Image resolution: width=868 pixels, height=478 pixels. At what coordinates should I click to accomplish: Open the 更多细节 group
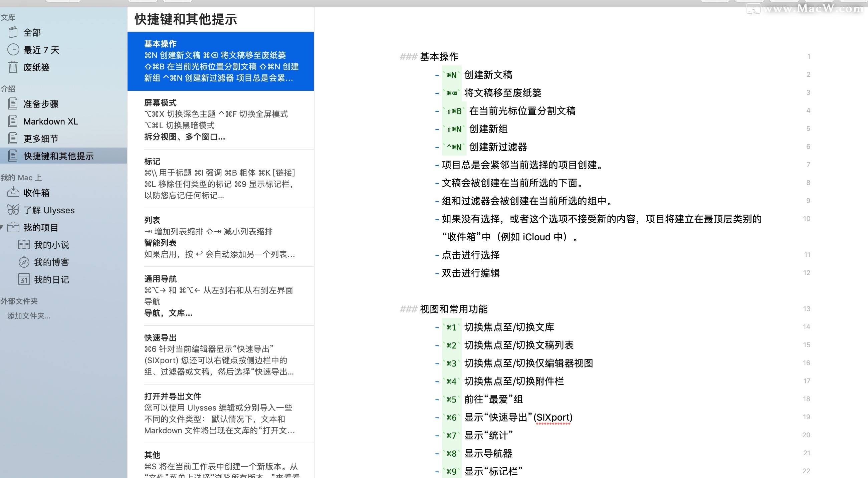coord(40,139)
